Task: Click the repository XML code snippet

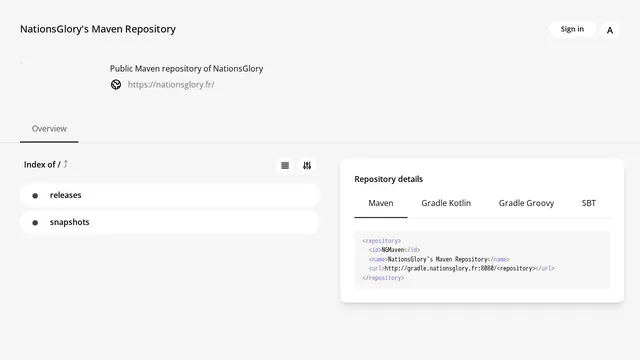Action: [482, 260]
